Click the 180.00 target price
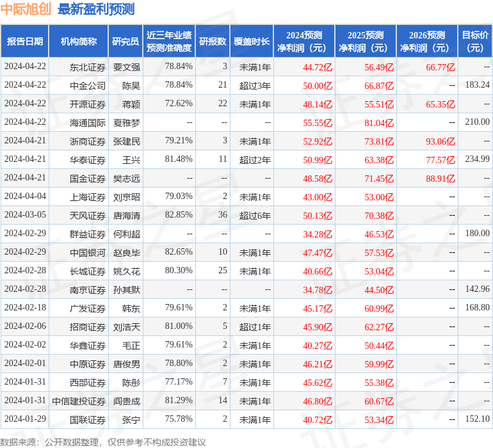The image size is (493, 448). click(477, 233)
